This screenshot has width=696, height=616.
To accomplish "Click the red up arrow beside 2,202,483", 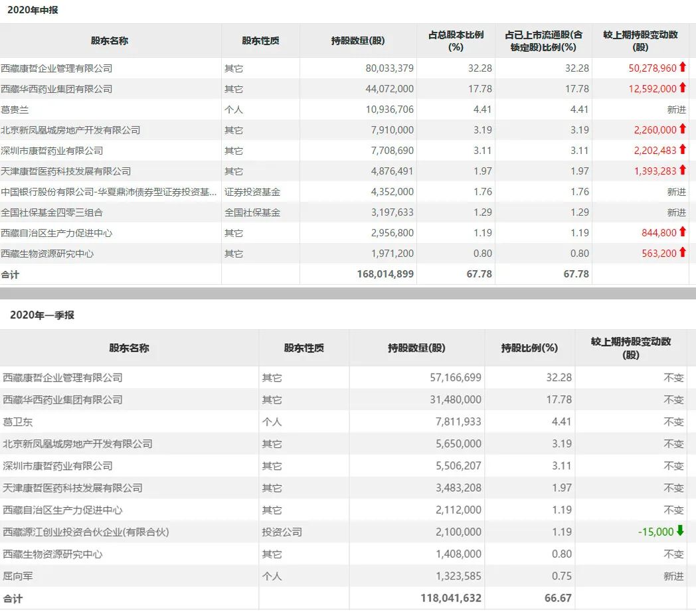I will tap(683, 149).
